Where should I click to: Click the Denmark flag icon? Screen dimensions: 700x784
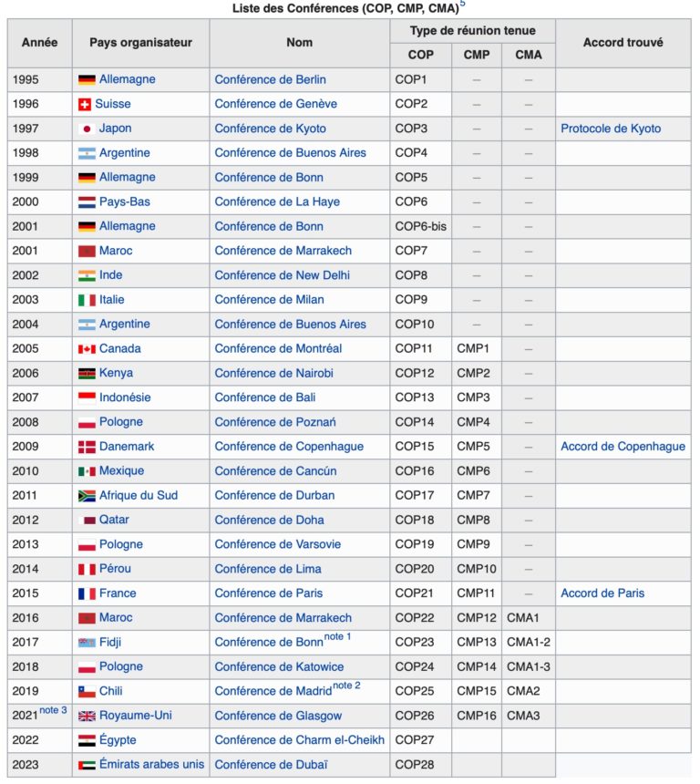(87, 447)
